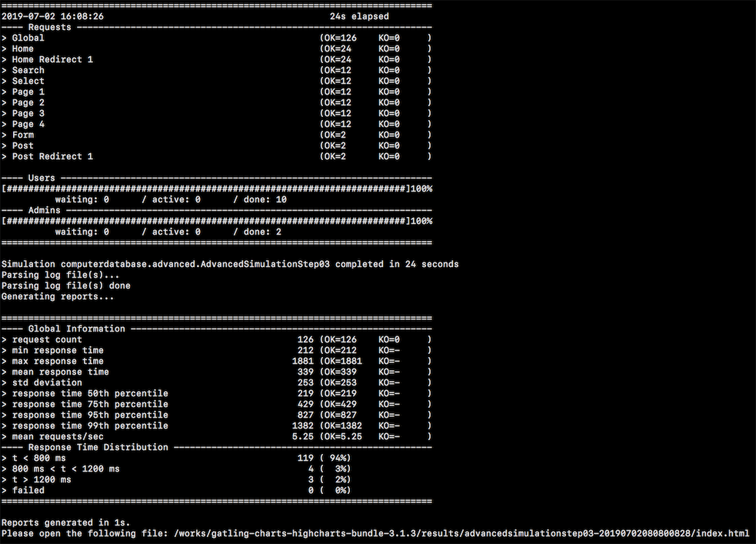Click the Users 100% progress bar

216,189
